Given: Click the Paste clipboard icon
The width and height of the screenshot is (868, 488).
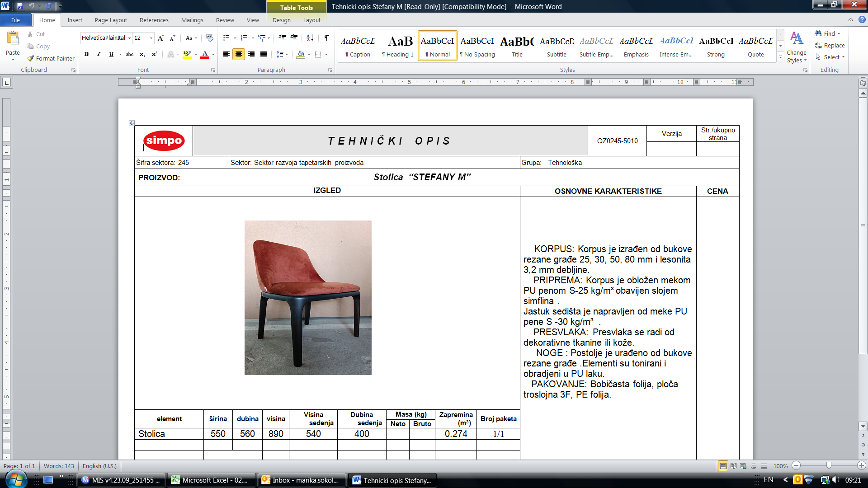Looking at the screenshot, I should click(13, 38).
